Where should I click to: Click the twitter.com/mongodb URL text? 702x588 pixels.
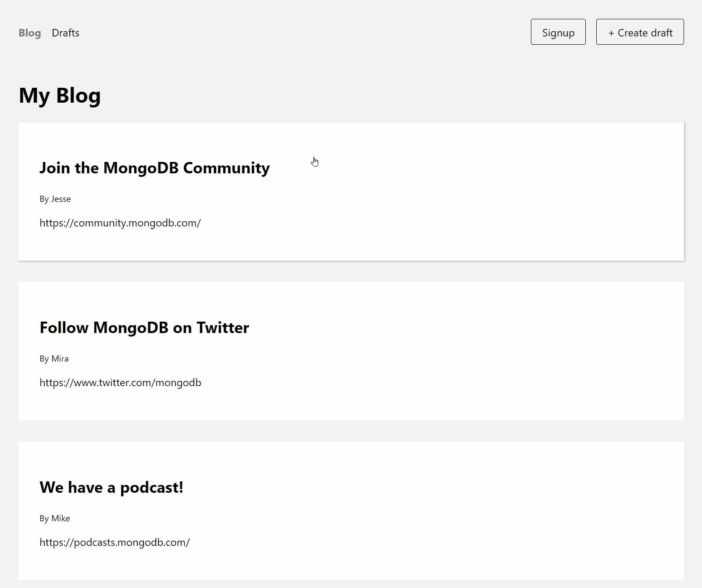tap(120, 383)
